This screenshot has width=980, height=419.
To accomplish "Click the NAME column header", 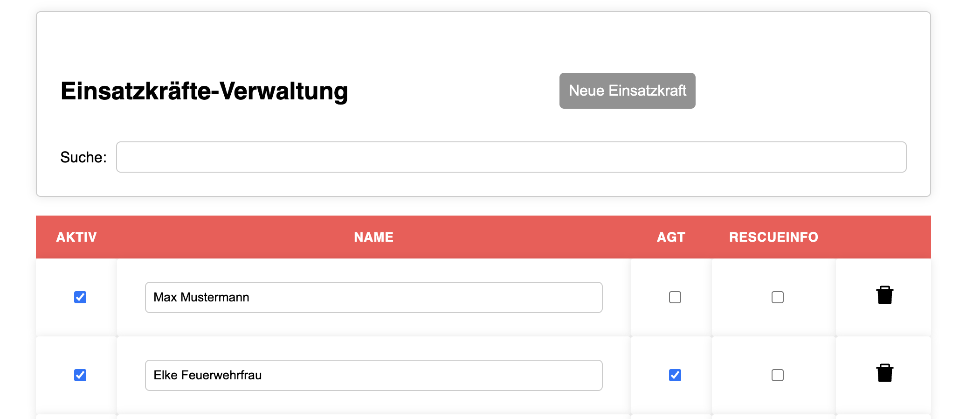I will pos(373,237).
